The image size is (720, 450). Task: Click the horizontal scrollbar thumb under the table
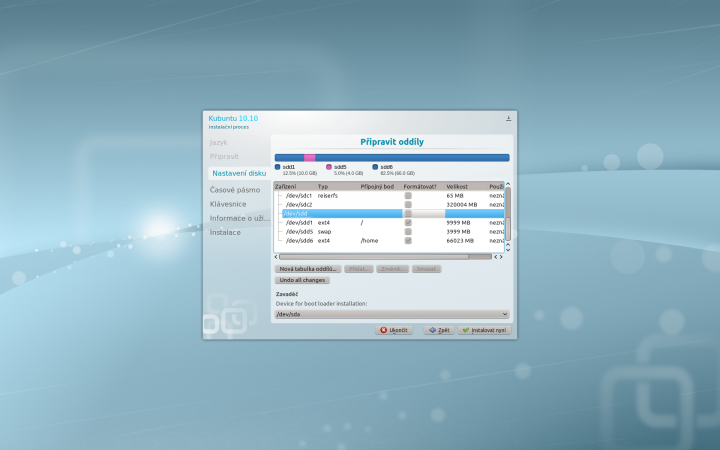coord(374,257)
